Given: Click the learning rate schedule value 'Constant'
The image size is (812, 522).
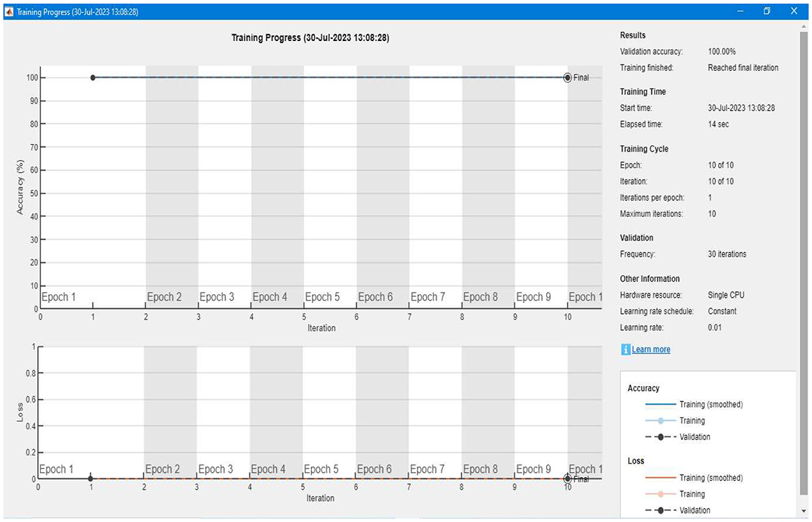Looking at the screenshot, I should pos(723,311).
